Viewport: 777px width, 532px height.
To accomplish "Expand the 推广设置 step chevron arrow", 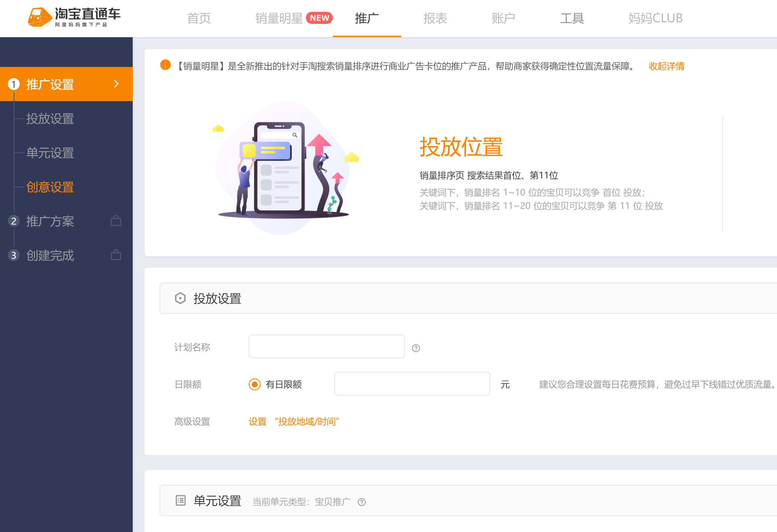I will click(116, 84).
